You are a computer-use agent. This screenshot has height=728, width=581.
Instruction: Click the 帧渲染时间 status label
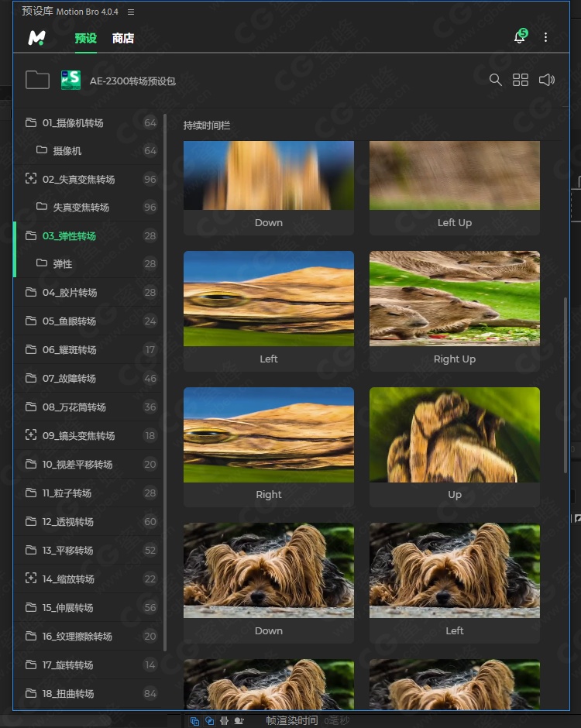pyautogui.click(x=292, y=720)
